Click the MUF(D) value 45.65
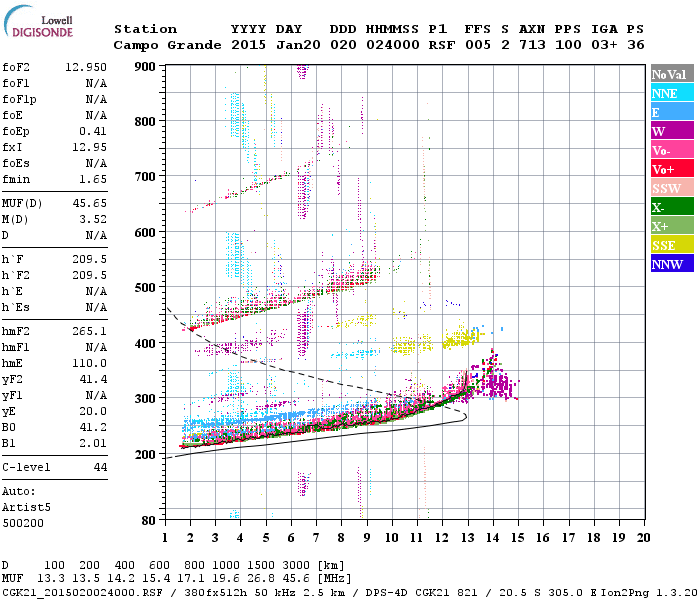The width and height of the screenshot is (700, 600). pyautogui.click(x=89, y=204)
